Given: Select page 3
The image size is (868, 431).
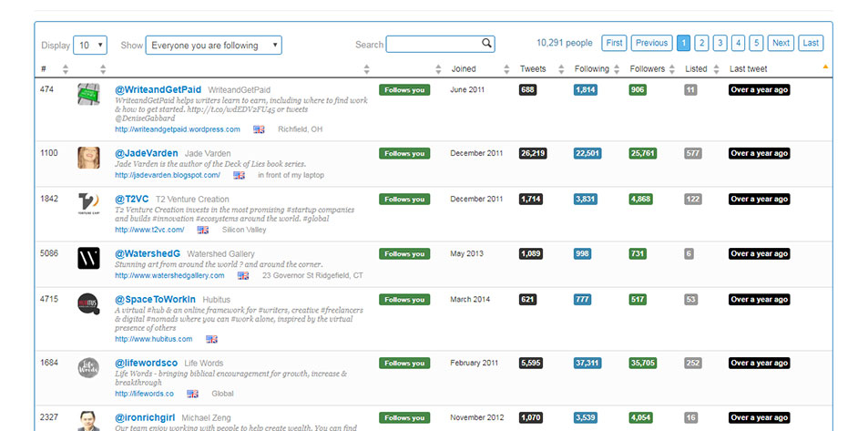Looking at the screenshot, I should (720, 43).
